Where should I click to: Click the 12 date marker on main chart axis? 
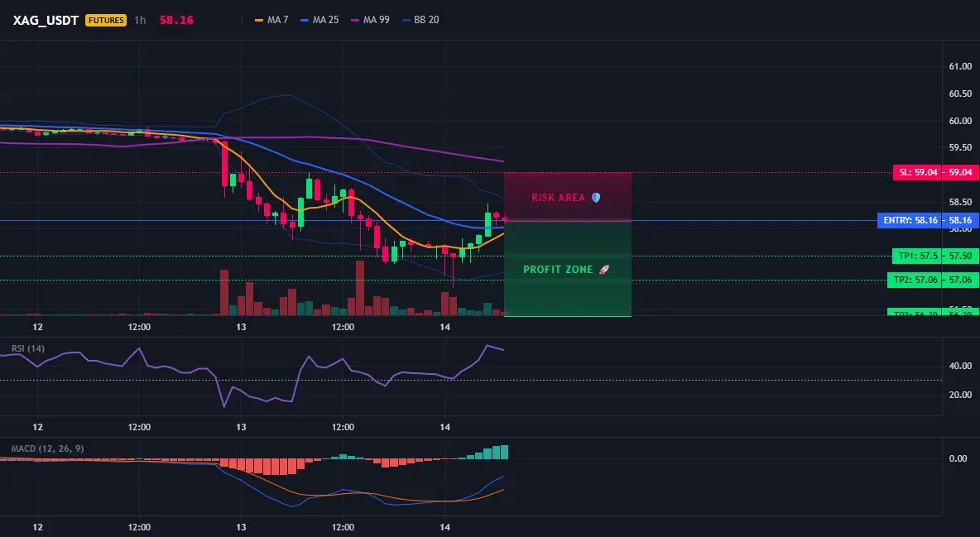pyautogui.click(x=37, y=327)
